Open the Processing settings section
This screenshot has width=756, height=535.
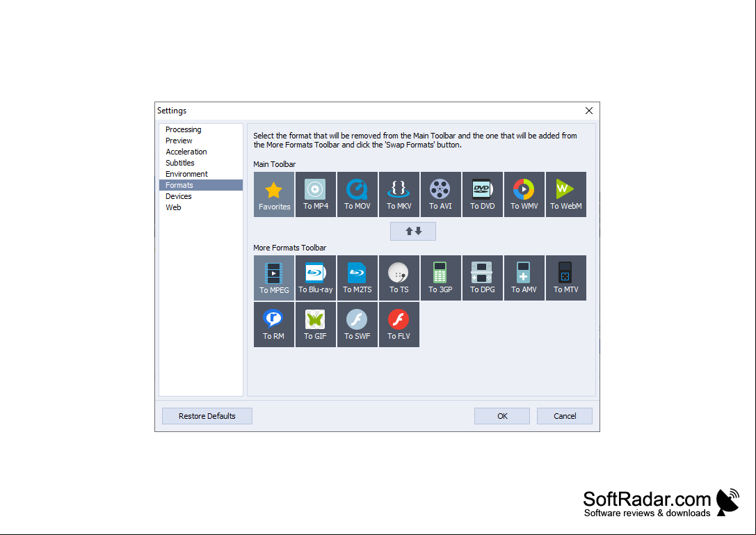pos(201,129)
